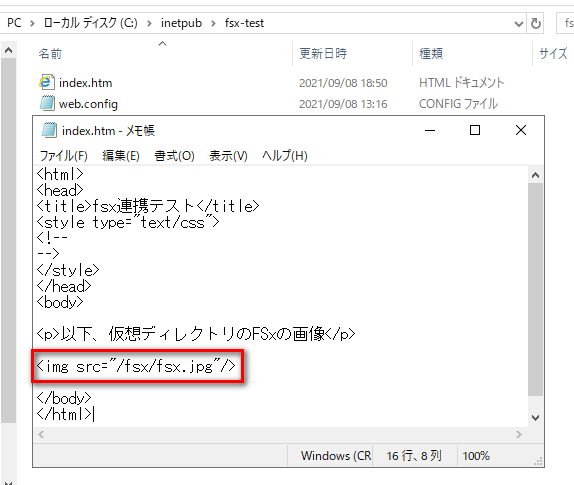Maximize the Notepad window
Screen dimensions: 574x485
(475, 130)
